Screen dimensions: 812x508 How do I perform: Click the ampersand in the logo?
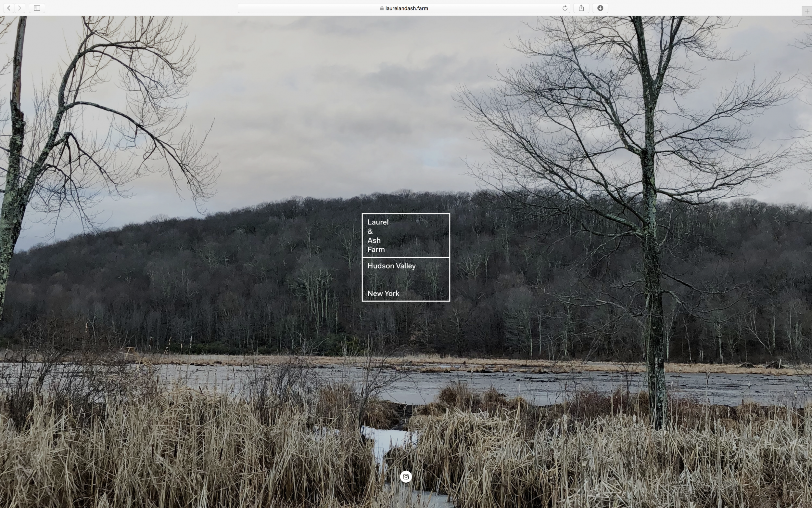(370, 231)
